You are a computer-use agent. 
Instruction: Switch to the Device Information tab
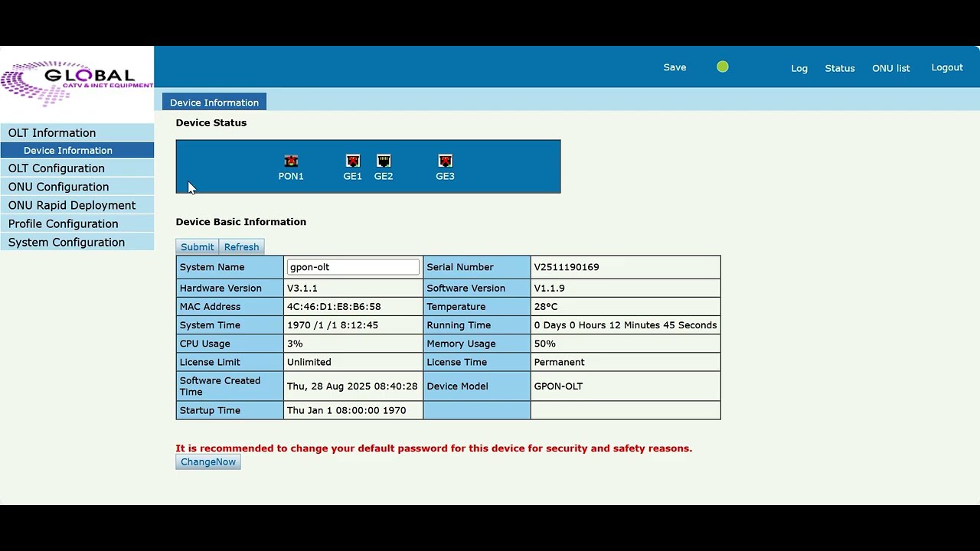point(214,103)
